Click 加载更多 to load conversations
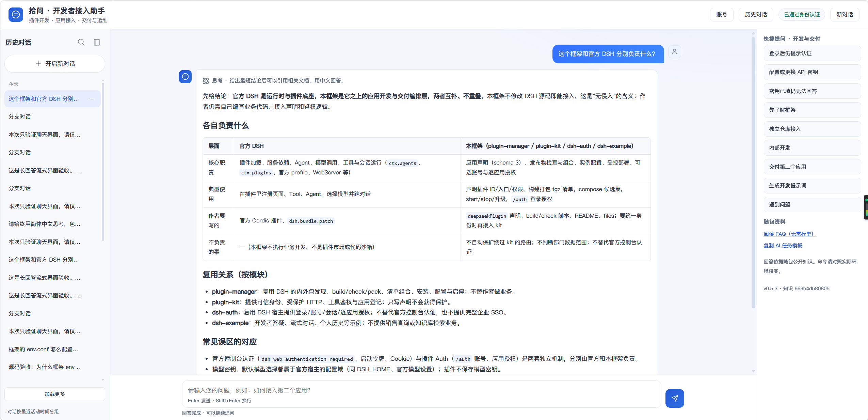 [x=54, y=394]
